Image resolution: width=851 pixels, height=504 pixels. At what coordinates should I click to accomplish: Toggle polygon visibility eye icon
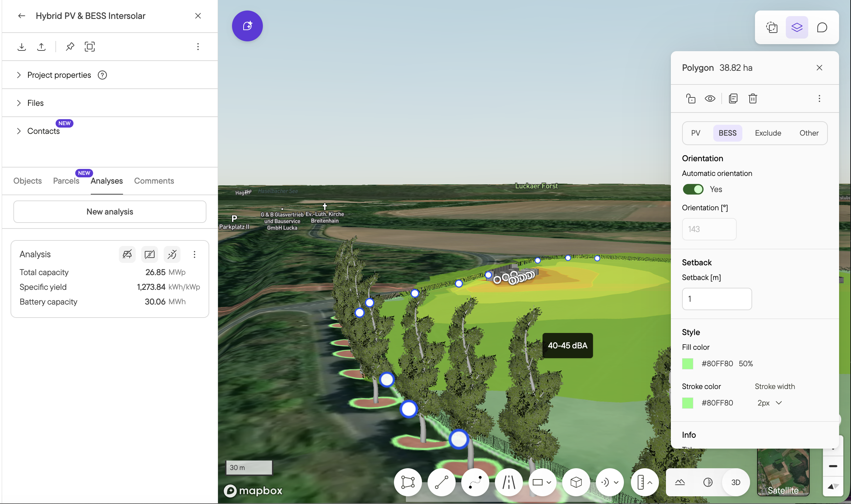click(x=710, y=98)
